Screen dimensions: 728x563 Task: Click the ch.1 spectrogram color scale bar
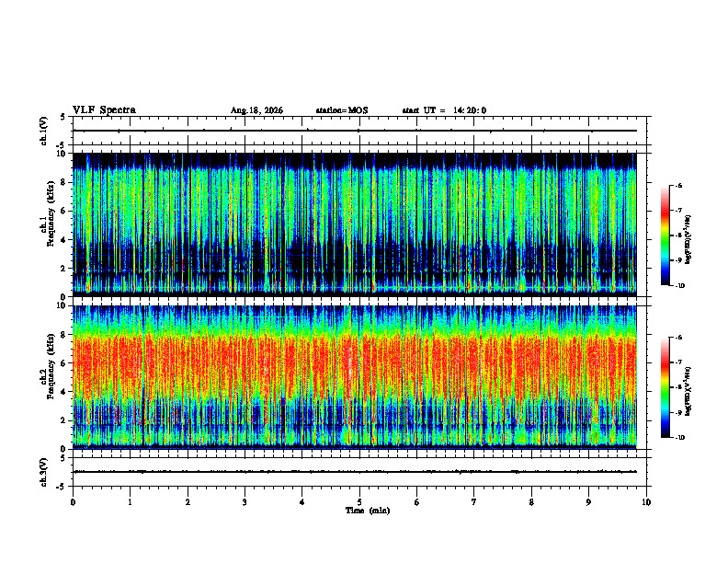pos(665,236)
